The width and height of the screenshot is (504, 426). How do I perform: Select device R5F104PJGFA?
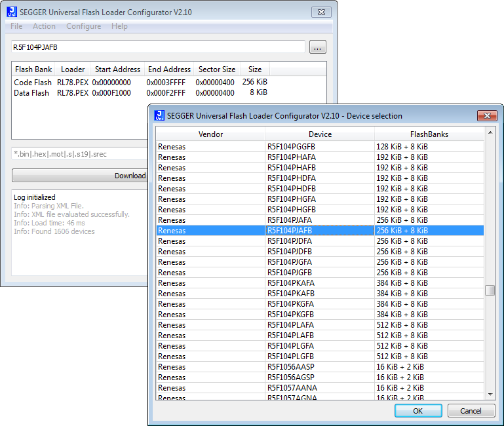(320, 262)
